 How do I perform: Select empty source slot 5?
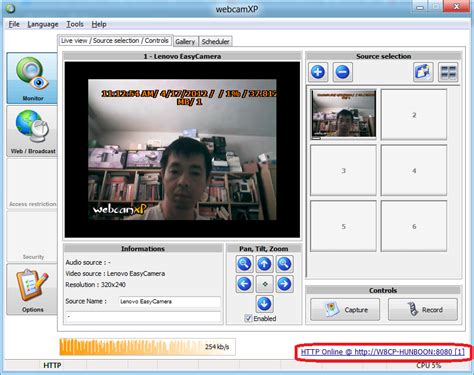pyautogui.click(x=343, y=226)
